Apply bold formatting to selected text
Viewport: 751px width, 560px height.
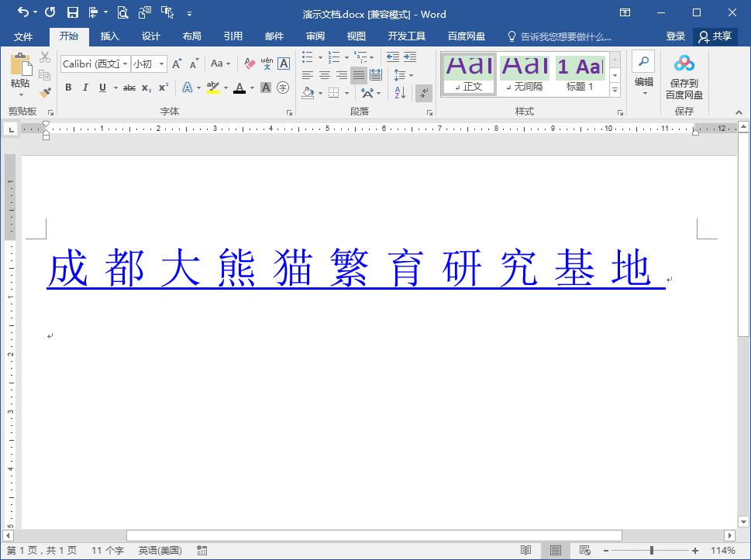67,88
